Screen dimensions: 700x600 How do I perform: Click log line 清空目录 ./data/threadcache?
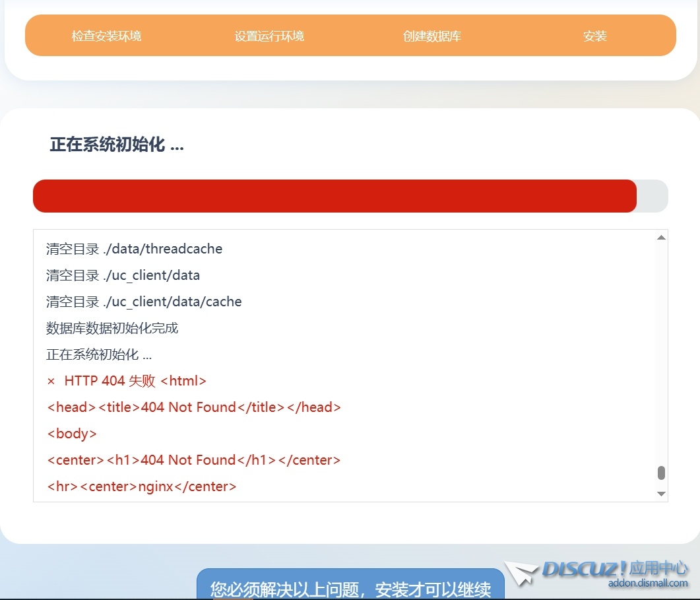[x=134, y=249]
